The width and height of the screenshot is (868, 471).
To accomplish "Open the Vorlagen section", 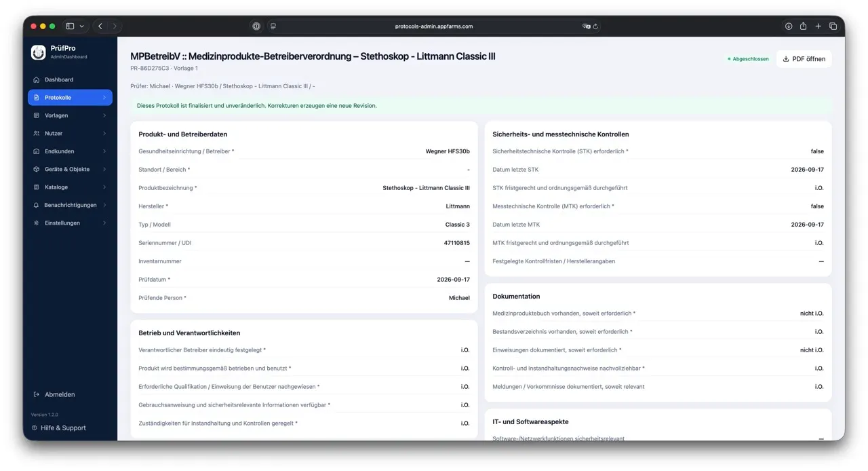I will (x=70, y=115).
